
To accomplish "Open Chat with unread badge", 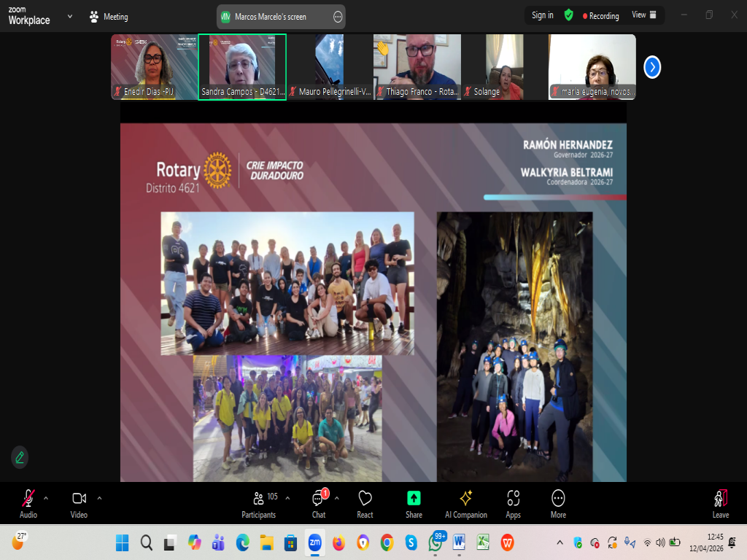I will (x=318, y=503).
